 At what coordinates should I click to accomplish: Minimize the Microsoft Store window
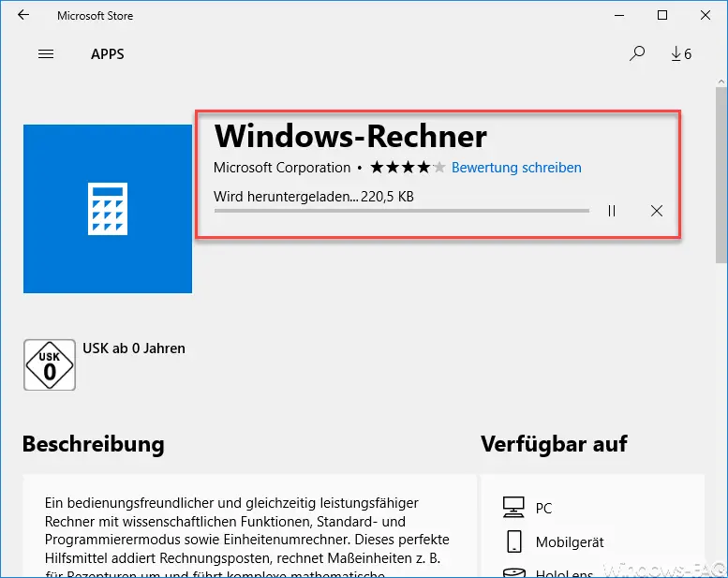619,15
